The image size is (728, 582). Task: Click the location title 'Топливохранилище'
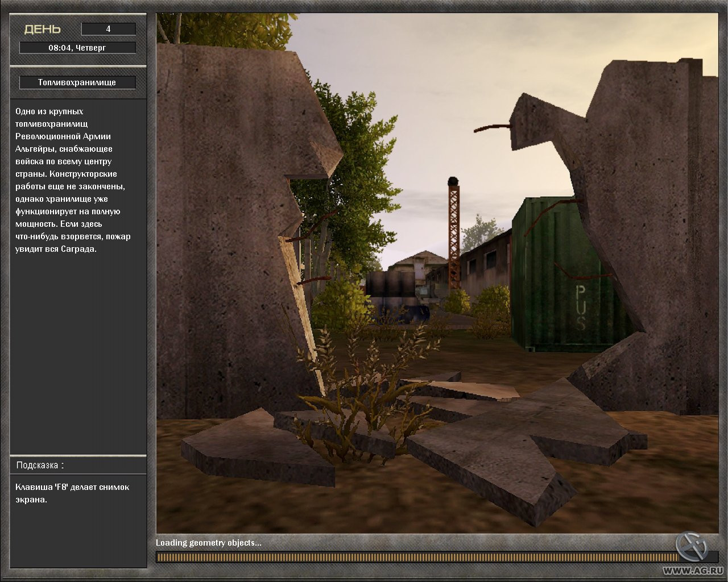click(x=77, y=82)
